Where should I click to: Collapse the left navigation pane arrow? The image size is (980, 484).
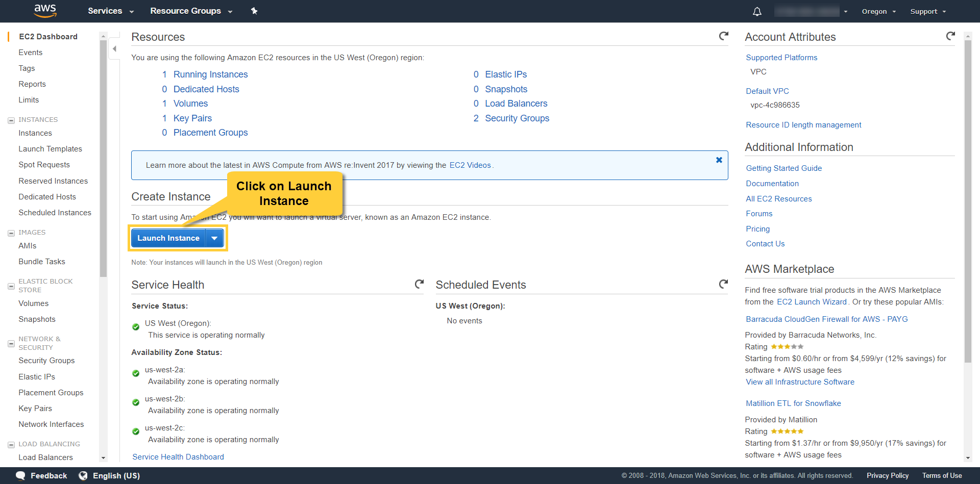click(x=114, y=49)
